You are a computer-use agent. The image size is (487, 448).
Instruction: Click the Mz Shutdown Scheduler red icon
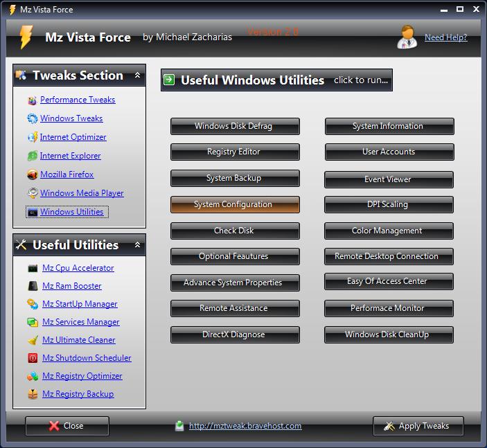(x=32, y=358)
